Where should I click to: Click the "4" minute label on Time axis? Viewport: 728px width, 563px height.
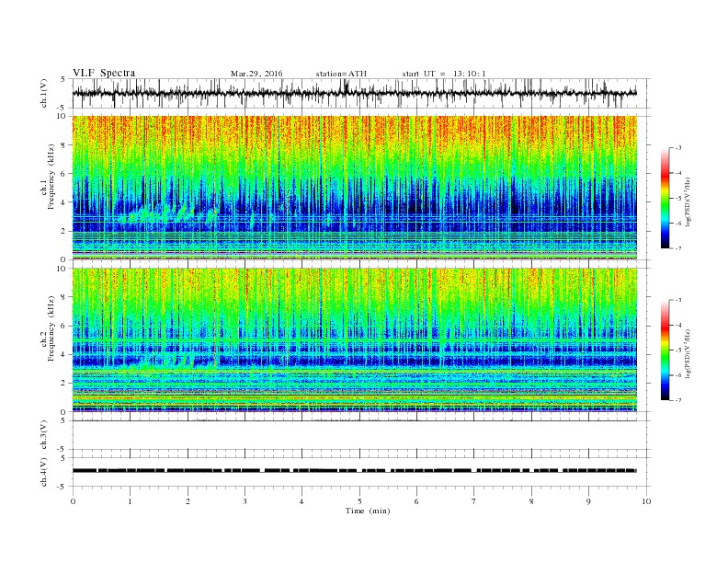[x=301, y=501]
